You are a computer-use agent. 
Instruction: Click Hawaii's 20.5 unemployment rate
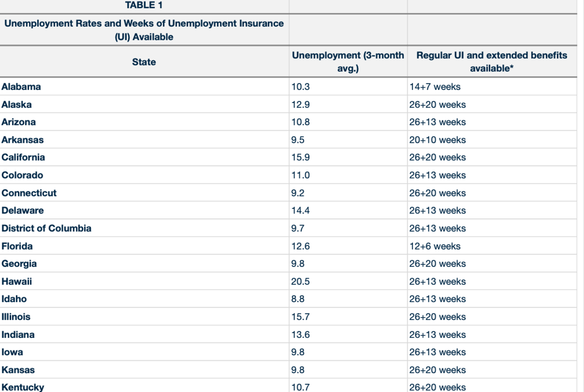300,282
